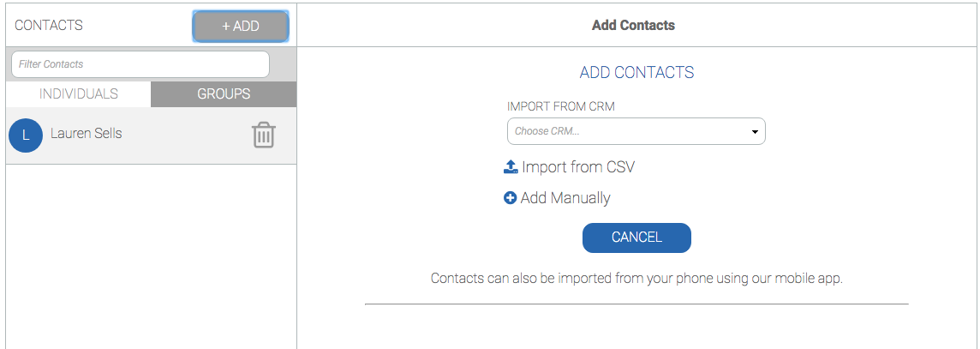The height and width of the screenshot is (349, 980).
Task: Click the upload icon beside Import from CSV
Action: 511,167
